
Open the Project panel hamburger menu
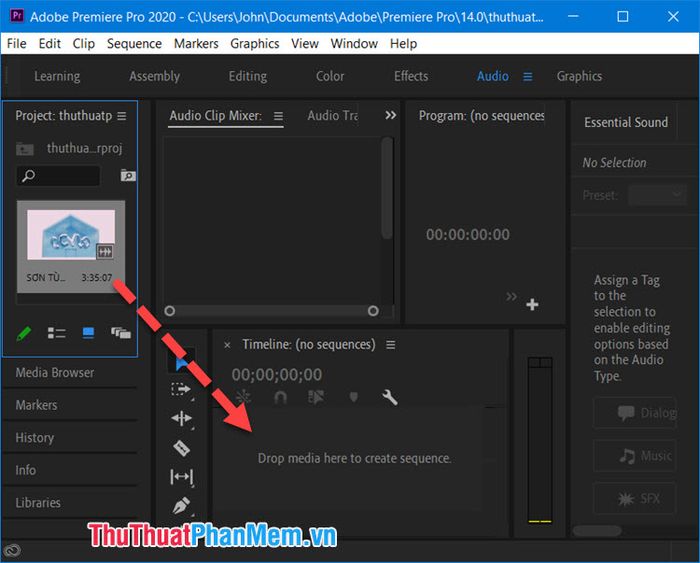(122, 116)
